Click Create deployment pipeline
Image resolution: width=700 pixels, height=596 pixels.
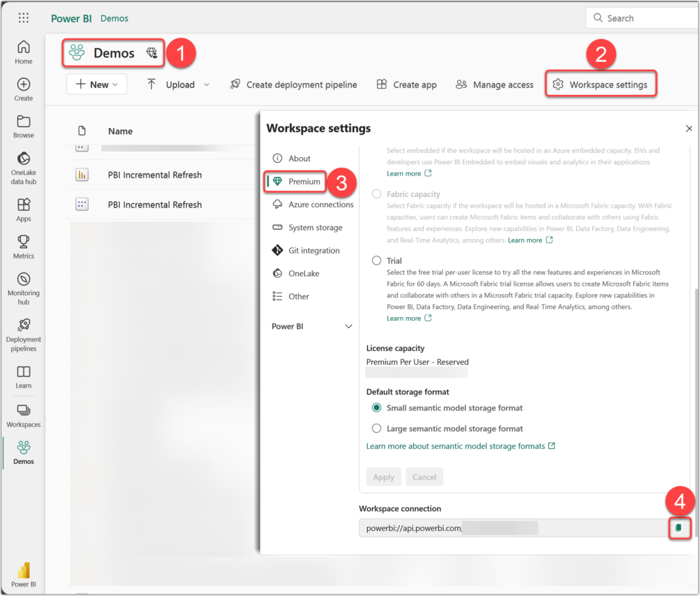click(x=293, y=84)
